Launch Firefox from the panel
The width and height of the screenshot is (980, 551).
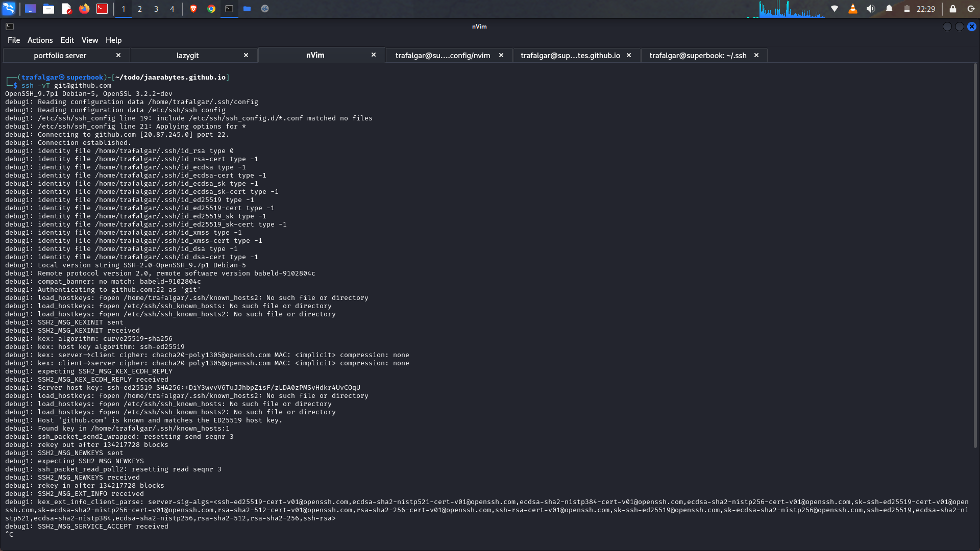click(x=84, y=9)
